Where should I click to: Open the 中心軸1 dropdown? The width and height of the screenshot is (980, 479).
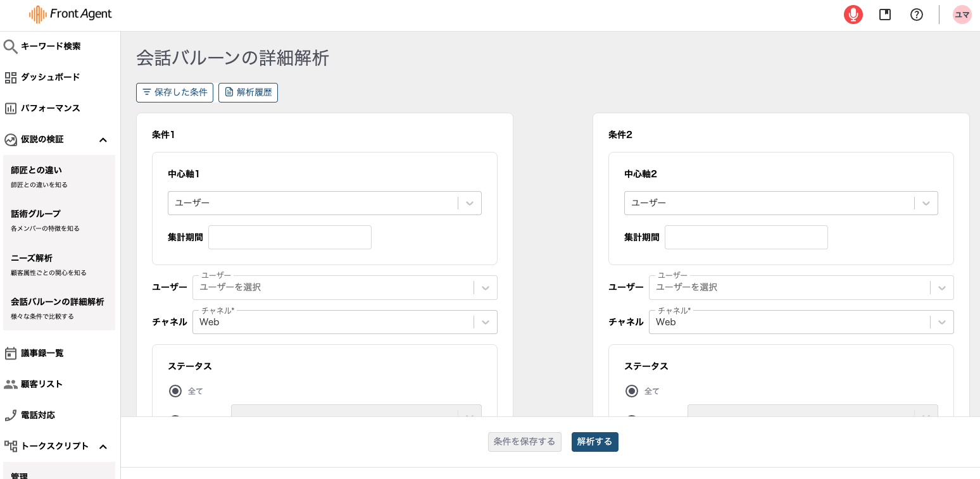[324, 203]
